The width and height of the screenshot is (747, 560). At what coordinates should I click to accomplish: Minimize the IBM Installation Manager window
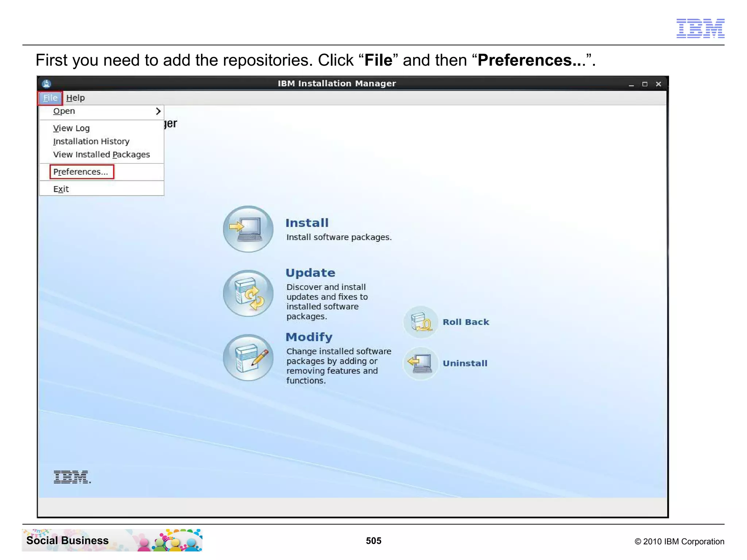[631, 84]
